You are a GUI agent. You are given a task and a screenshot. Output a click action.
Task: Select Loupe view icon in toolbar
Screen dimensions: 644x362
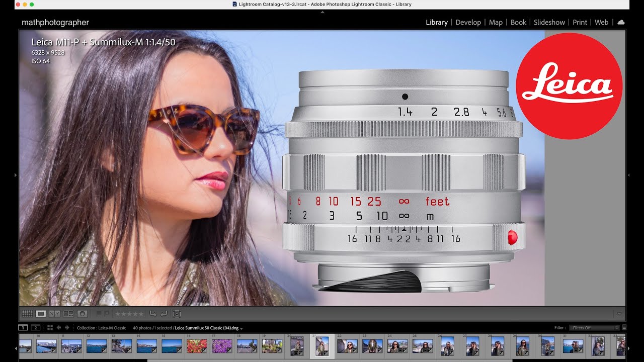coord(41,314)
